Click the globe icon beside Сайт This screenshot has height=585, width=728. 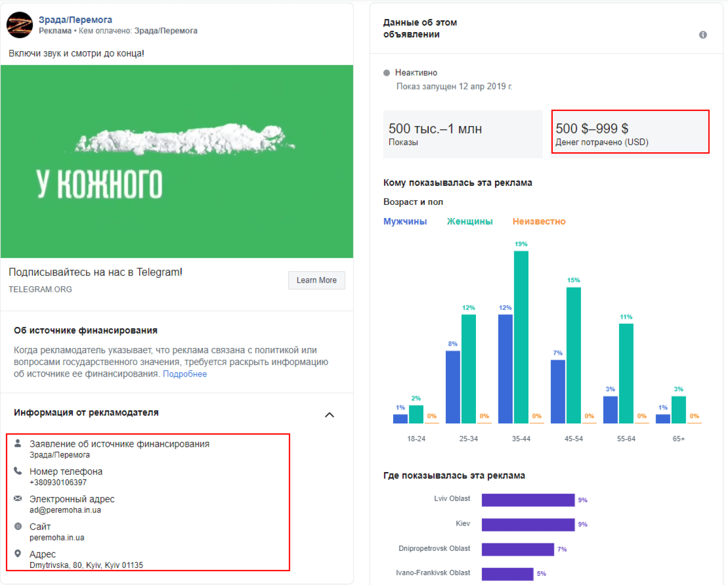pos(18,526)
